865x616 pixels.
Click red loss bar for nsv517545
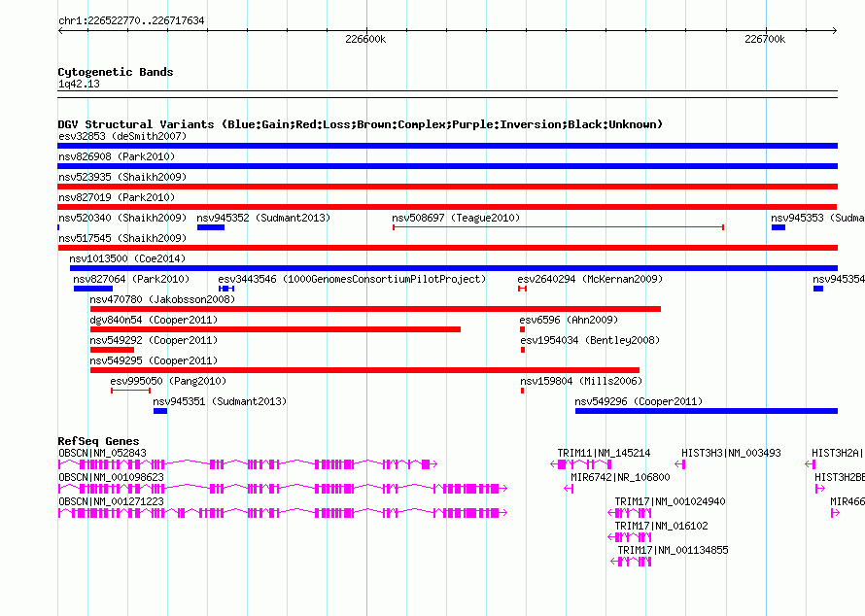coord(447,248)
